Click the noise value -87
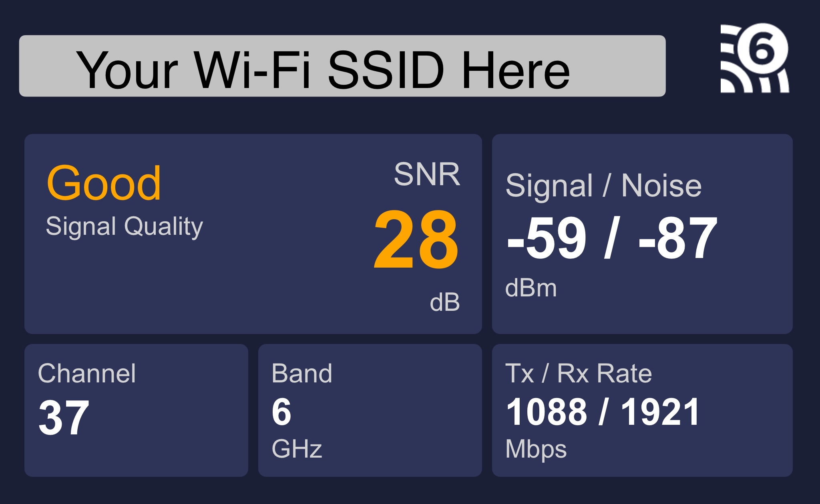The height and width of the screenshot is (504, 820). (677, 238)
